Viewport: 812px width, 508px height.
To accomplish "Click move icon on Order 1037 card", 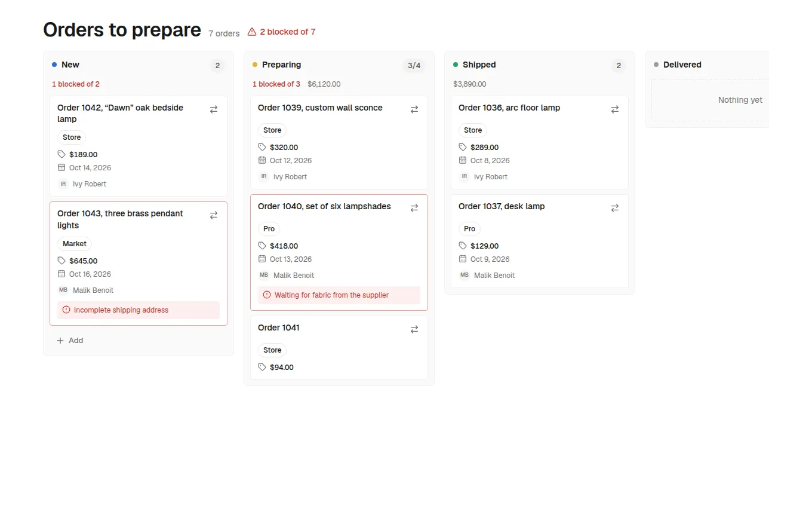I will coord(615,208).
